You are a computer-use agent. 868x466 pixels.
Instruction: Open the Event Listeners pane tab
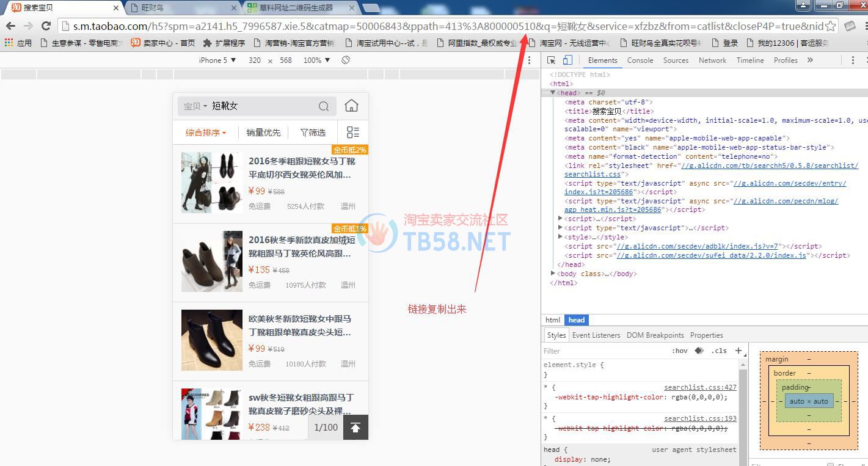click(596, 335)
